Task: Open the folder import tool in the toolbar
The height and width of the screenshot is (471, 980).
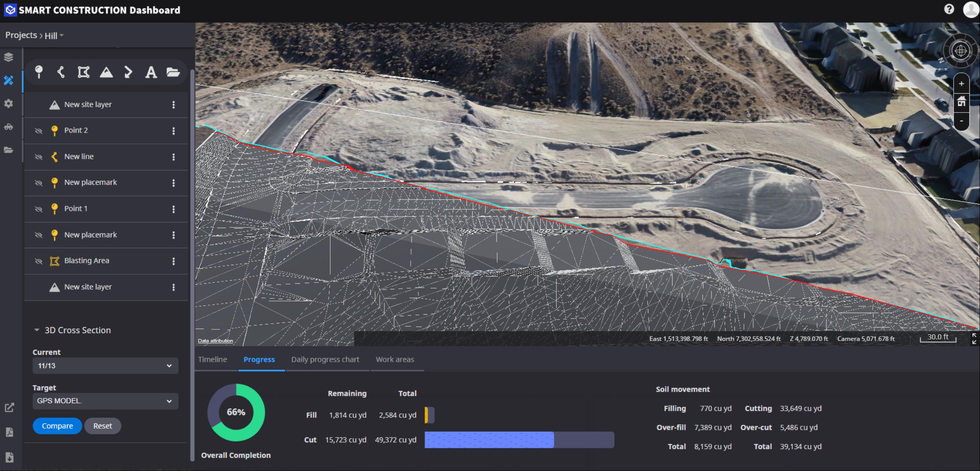Action: pos(173,72)
